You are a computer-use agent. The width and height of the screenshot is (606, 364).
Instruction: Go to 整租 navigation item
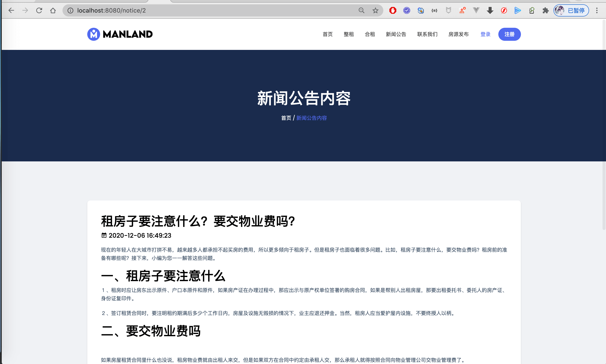[x=349, y=34]
